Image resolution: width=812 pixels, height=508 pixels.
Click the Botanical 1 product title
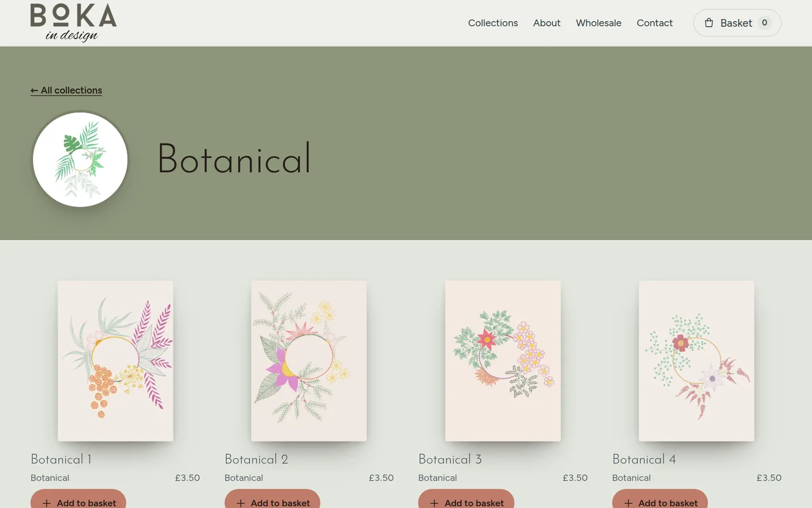pyautogui.click(x=61, y=459)
